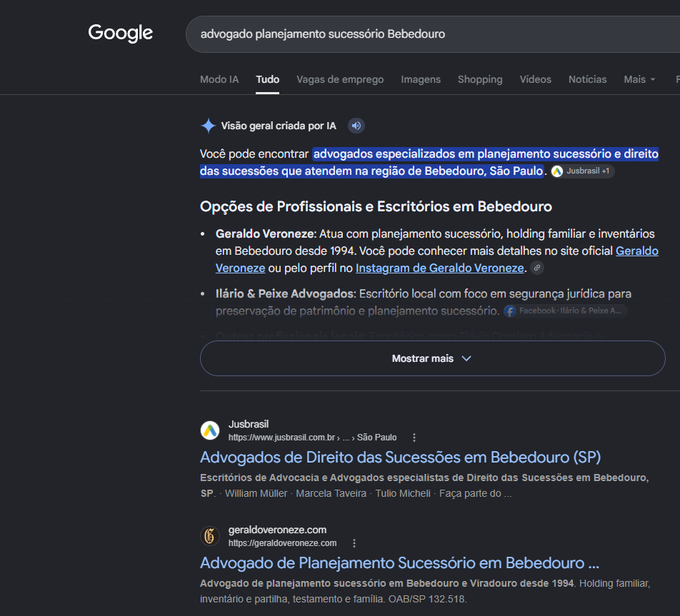
Task: Open the Instagram de Geraldo Veroneze link
Action: pyautogui.click(x=440, y=268)
